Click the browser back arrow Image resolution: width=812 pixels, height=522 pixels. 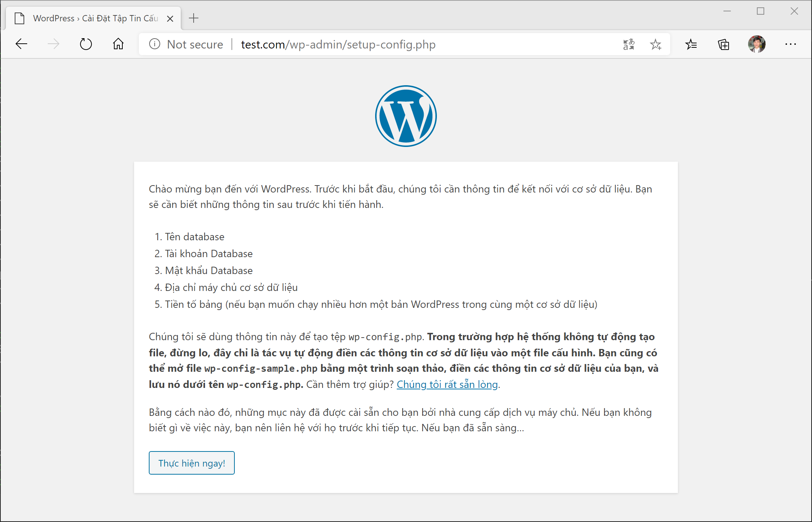21,44
